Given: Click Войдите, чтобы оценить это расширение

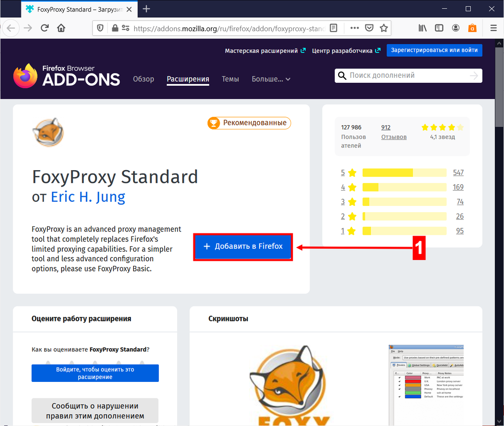Looking at the screenshot, I should tap(95, 373).
